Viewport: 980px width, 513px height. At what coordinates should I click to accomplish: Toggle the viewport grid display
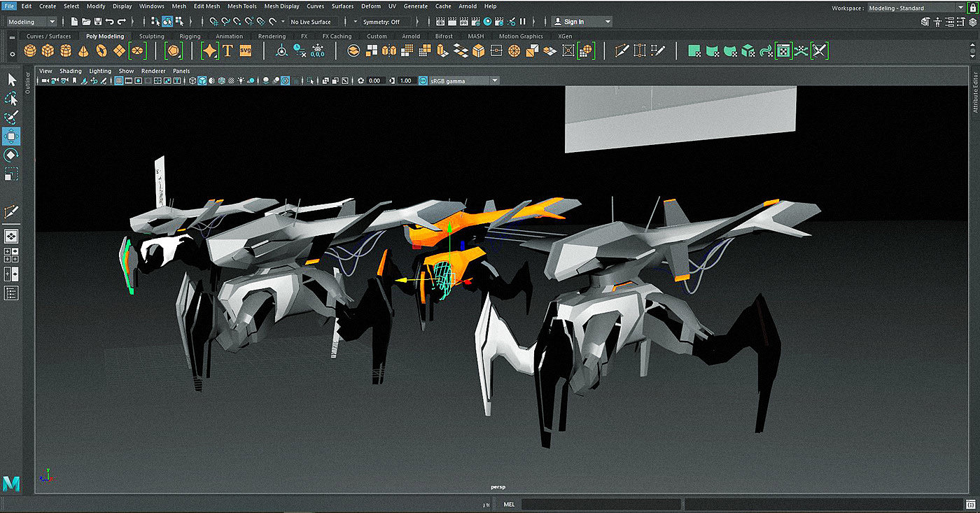click(x=119, y=81)
